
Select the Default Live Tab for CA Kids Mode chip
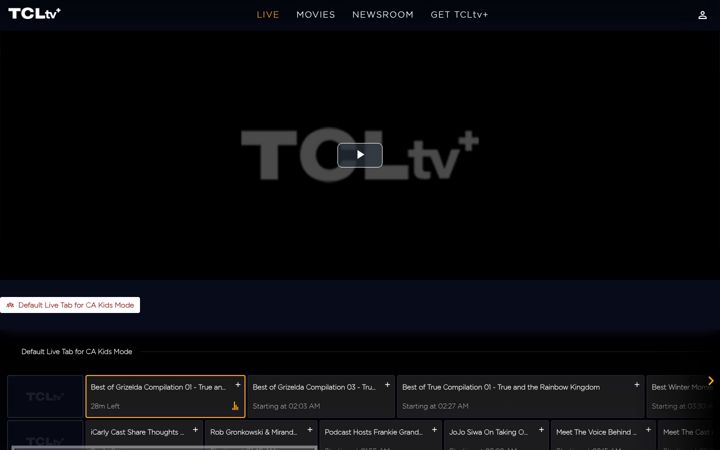pos(70,305)
